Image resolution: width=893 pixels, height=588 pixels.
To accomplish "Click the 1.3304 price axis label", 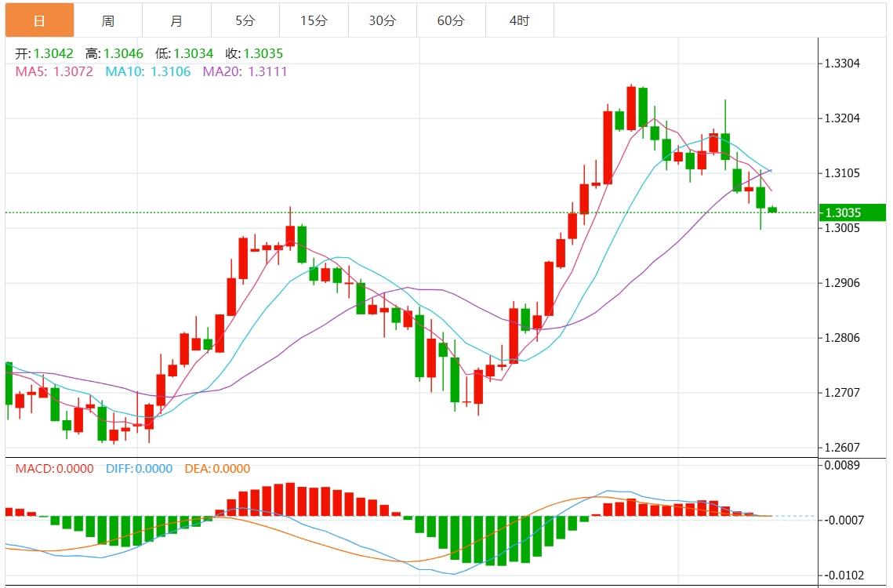I will point(841,64).
